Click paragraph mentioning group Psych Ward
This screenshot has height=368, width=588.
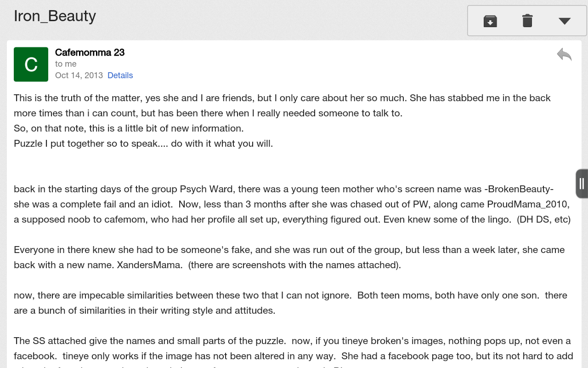(283, 189)
